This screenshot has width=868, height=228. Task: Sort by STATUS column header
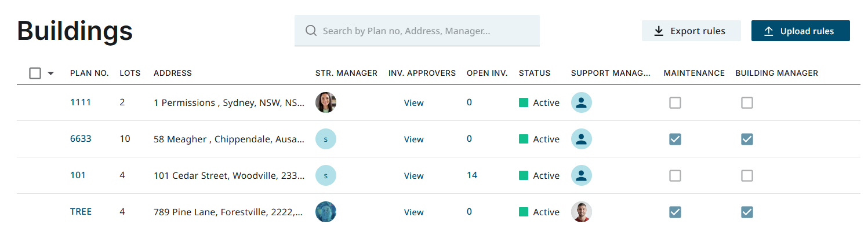point(535,73)
